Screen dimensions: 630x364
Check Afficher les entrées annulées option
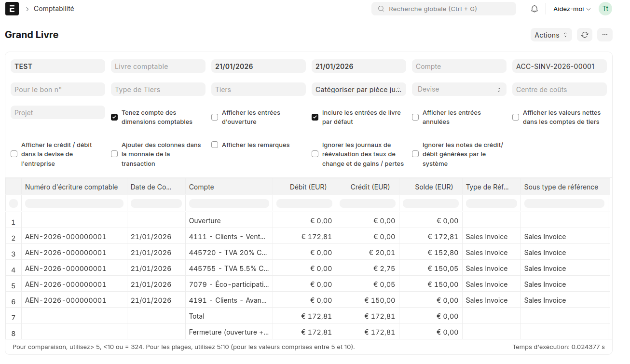coord(415,117)
